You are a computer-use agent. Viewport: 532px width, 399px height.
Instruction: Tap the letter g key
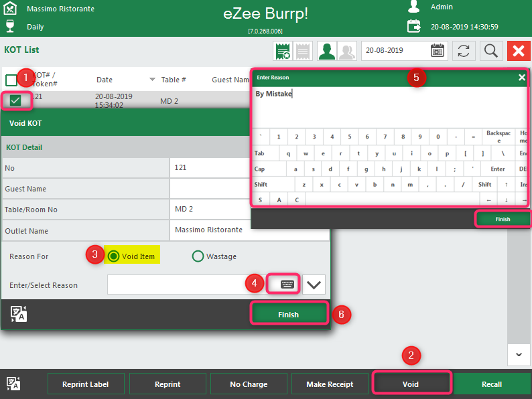pos(366,169)
